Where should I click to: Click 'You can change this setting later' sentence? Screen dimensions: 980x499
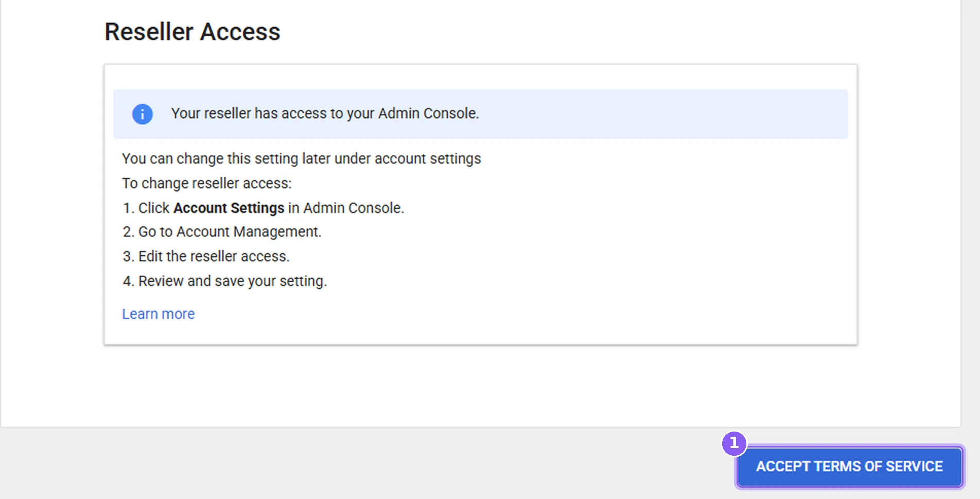click(302, 158)
